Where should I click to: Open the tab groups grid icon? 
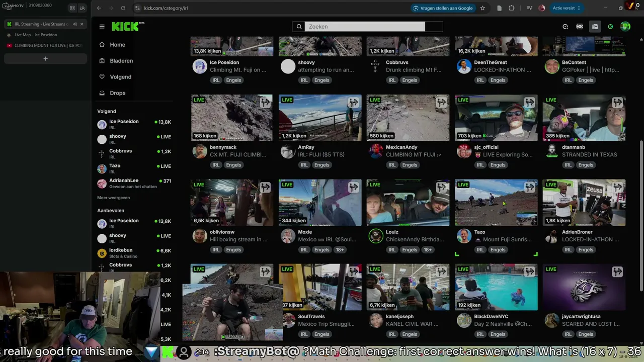click(72, 8)
